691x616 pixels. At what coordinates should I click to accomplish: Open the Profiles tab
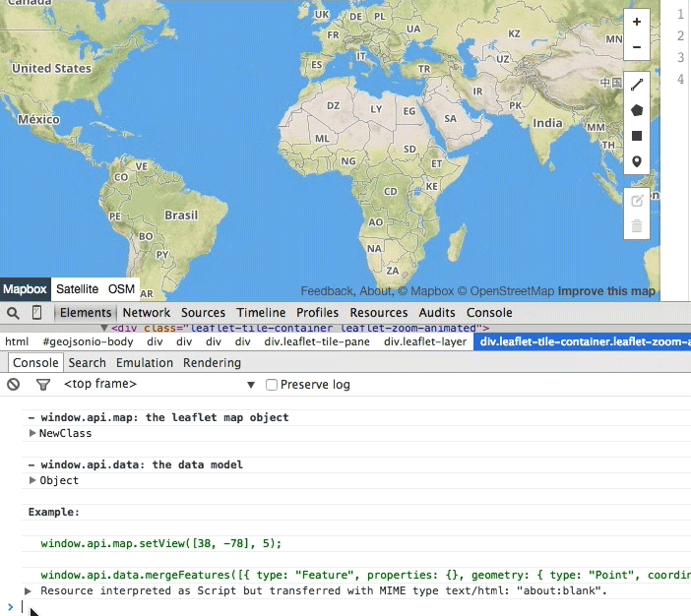coord(317,313)
